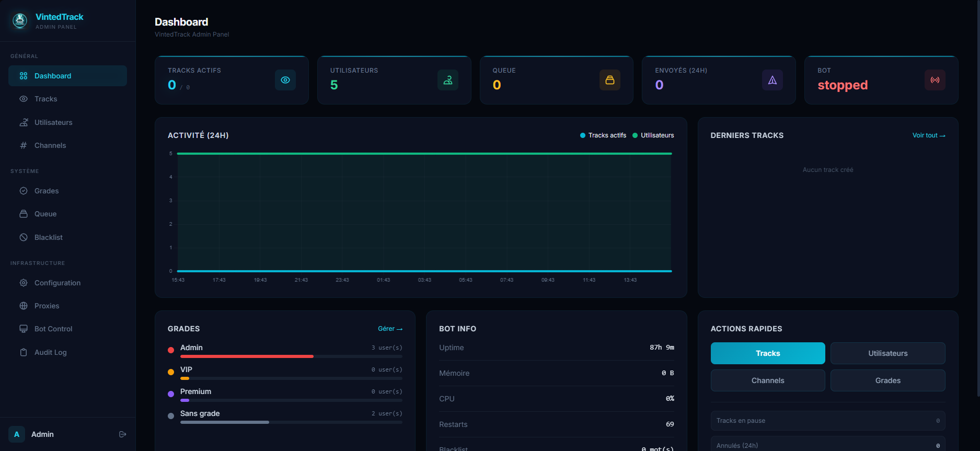Click the red broadcast icon in Bot card
980x451 pixels.
point(935,80)
